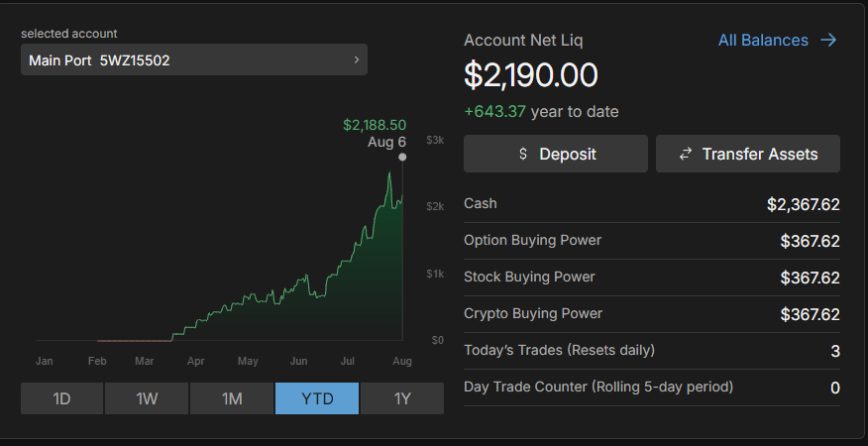The width and height of the screenshot is (868, 446).
Task: Click the Day Trade Counter row
Action: tap(651, 387)
